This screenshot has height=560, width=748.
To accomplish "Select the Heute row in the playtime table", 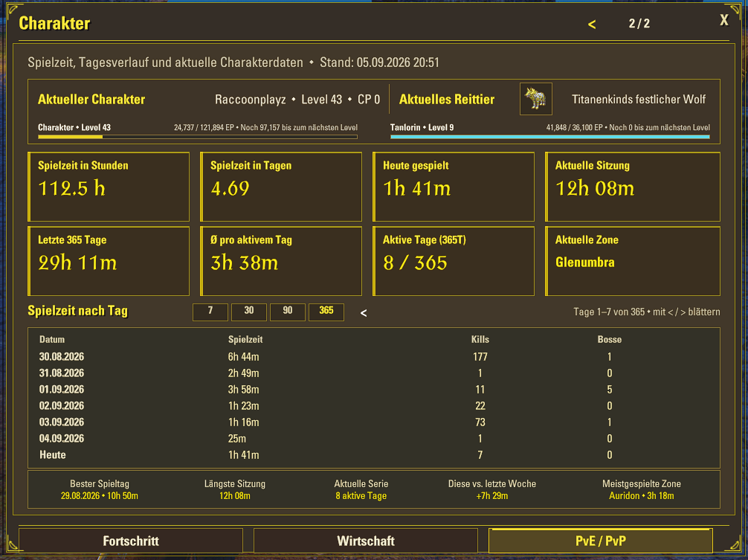I will click(373, 455).
